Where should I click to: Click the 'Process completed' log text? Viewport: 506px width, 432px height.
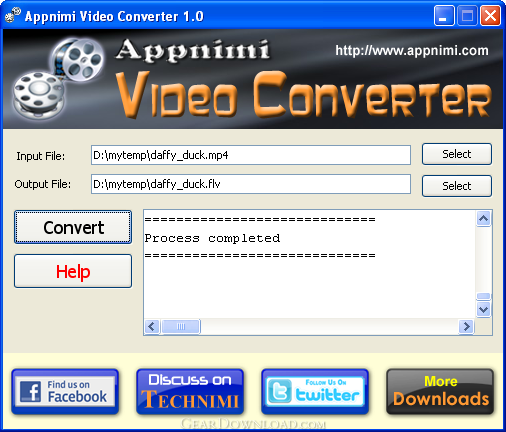pos(212,238)
